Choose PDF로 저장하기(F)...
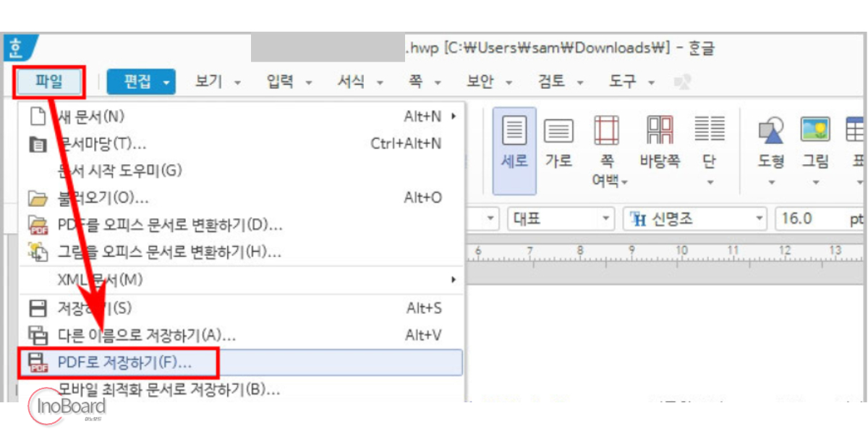 click(x=241, y=362)
